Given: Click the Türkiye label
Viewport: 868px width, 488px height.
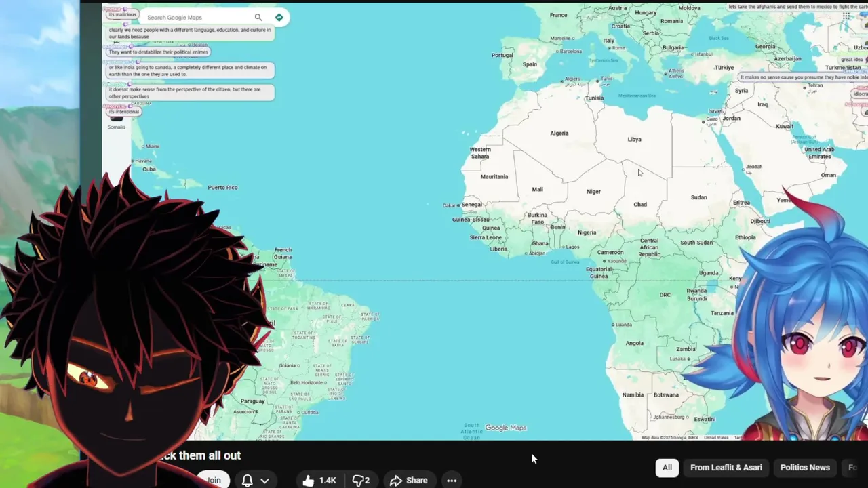Looking at the screenshot, I should [724, 68].
